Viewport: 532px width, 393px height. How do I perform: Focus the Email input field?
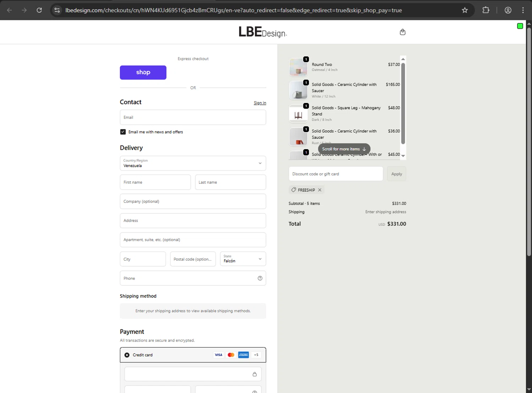tap(193, 117)
